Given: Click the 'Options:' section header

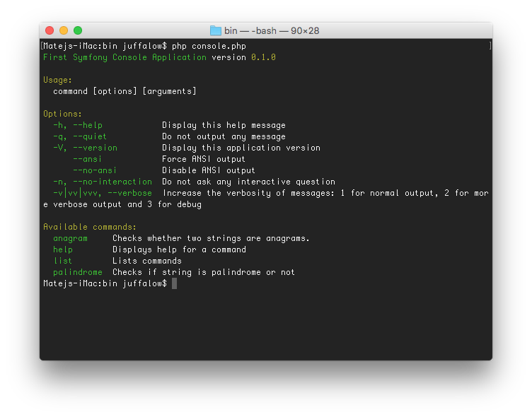Looking at the screenshot, I should coord(62,114).
